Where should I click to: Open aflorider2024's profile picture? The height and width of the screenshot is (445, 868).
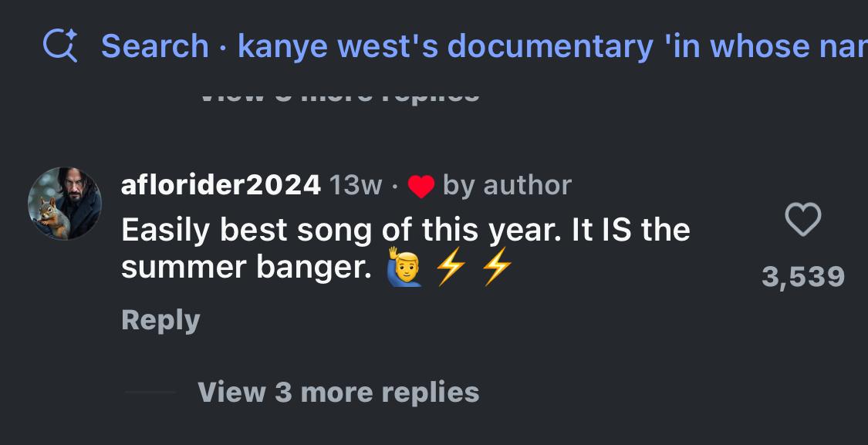(65, 204)
